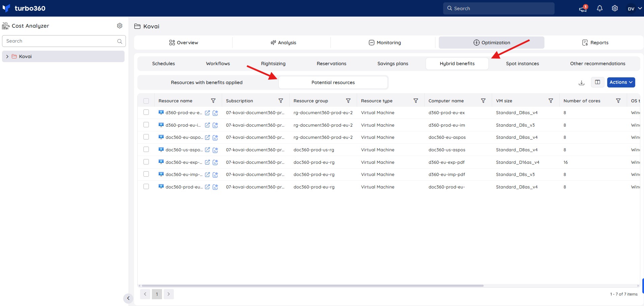Open Other recommendations sub-tab
Image resolution: width=644 pixels, height=306 pixels.
[598, 63]
